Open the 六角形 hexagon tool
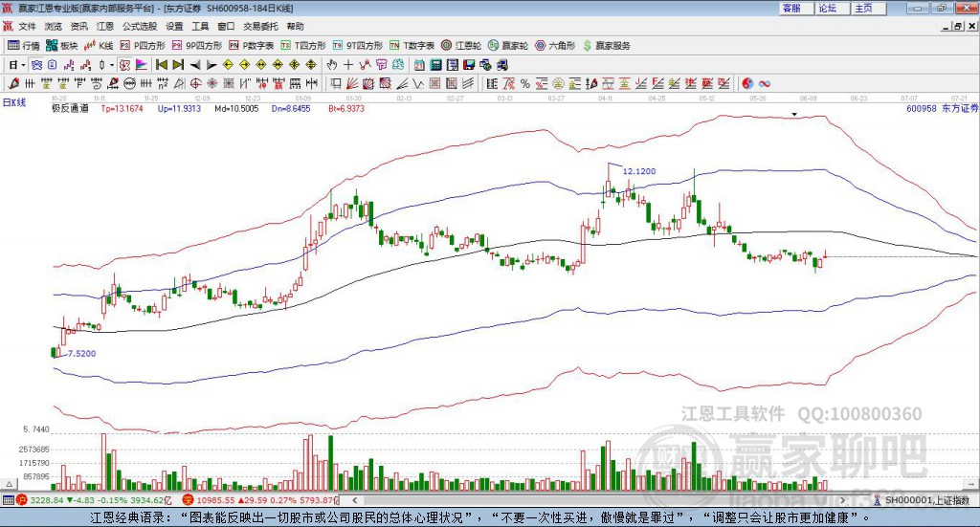This screenshot has height=527, width=980. pyautogui.click(x=555, y=46)
